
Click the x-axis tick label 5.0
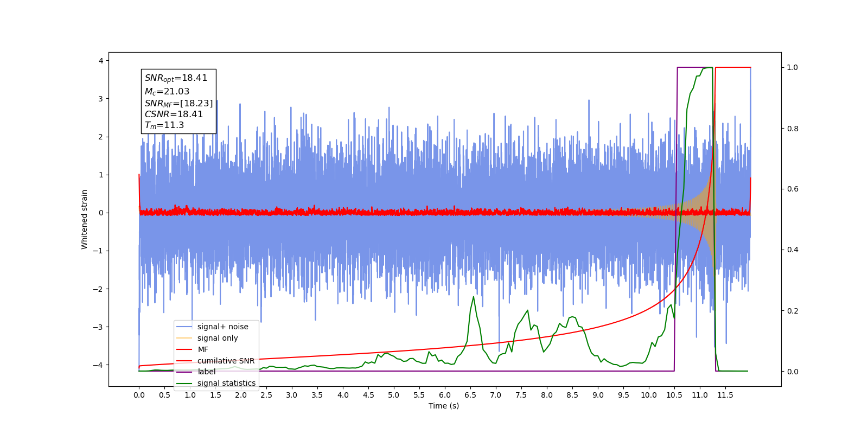pyautogui.click(x=394, y=395)
